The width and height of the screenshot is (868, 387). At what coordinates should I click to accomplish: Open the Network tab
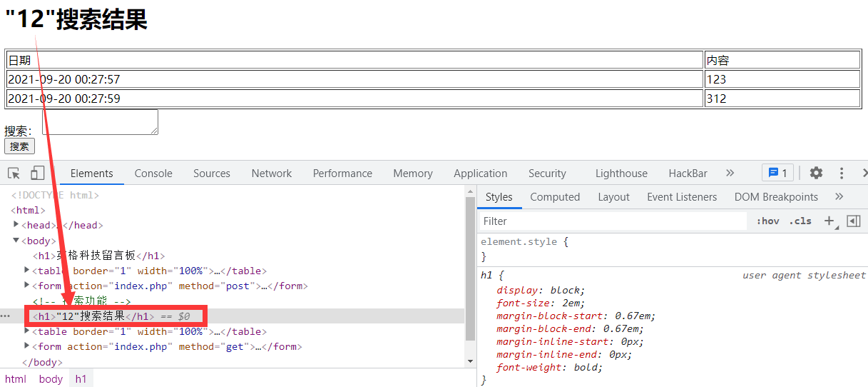click(x=271, y=174)
